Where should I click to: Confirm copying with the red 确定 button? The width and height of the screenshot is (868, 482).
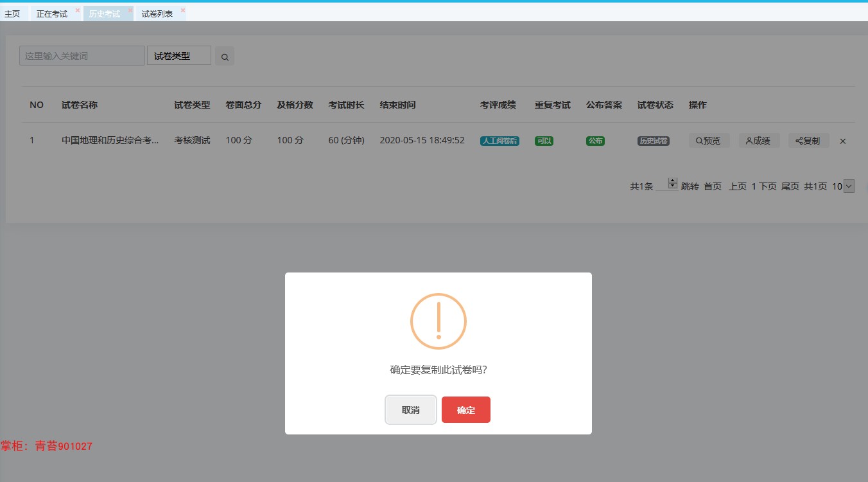coord(466,410)
